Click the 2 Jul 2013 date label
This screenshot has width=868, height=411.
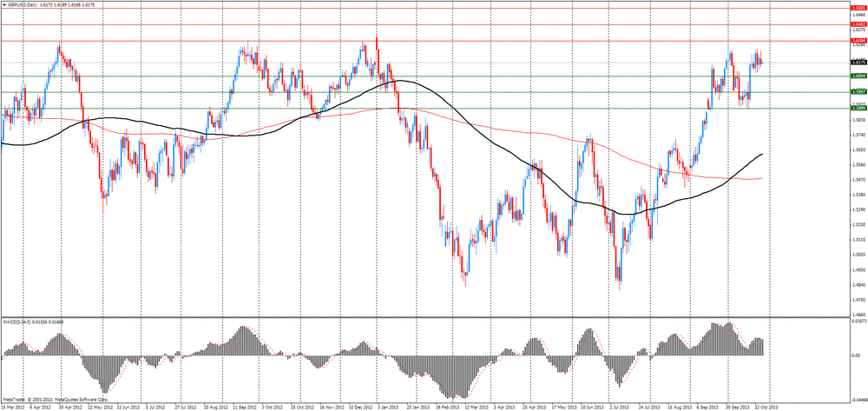[618, 406]
